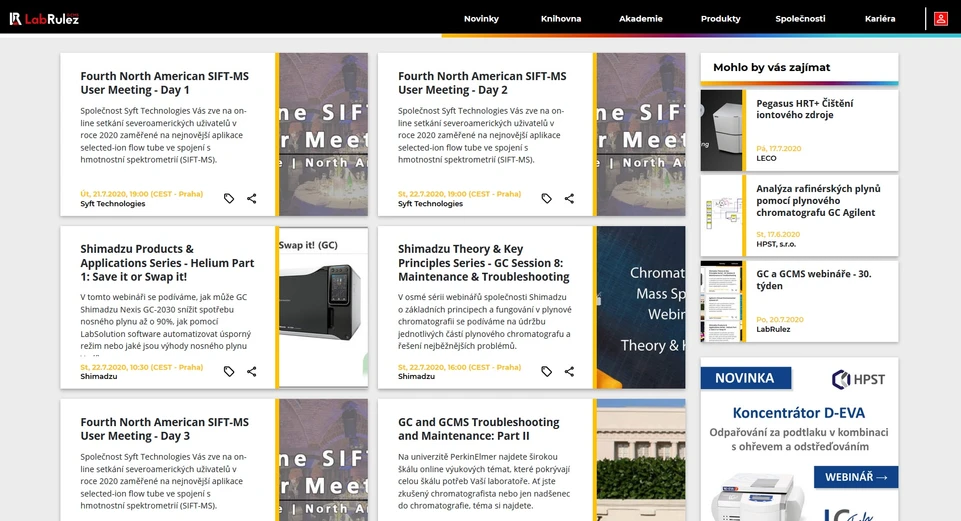The width and height of the screenshot is (961, 521).
Task: Click the WEBINÁŘ button in HPST ad
Action: click(x=855, y=477)
